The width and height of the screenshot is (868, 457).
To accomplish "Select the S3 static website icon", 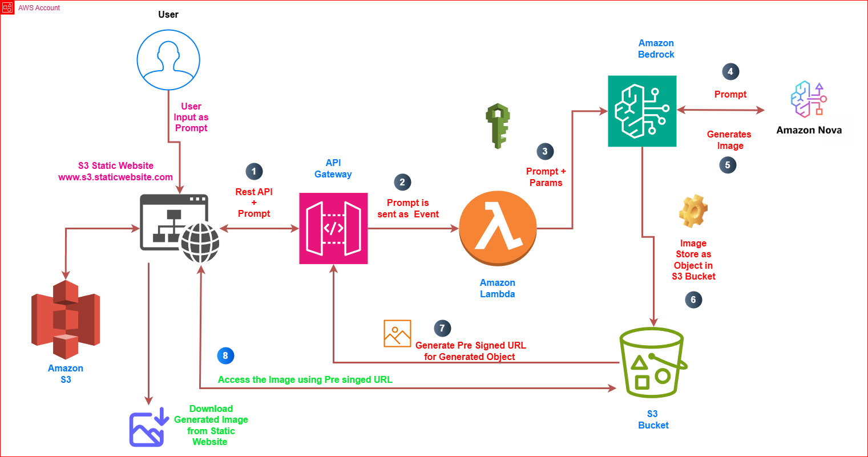I will click(x=180, y=228).
